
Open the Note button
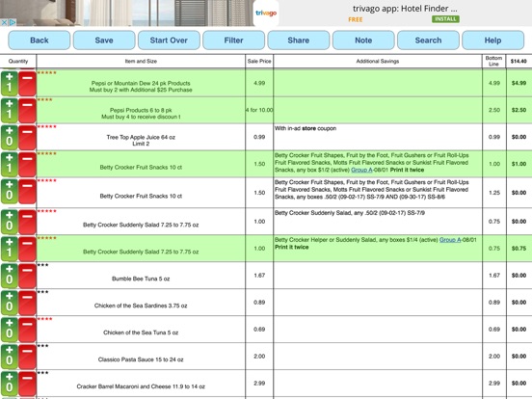(363, 40)
